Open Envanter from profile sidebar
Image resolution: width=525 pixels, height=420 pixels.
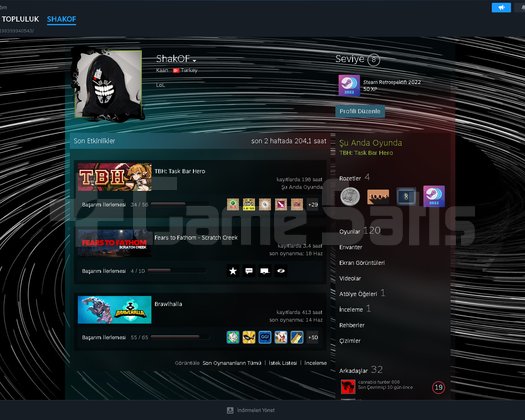(x=351, y=247)
